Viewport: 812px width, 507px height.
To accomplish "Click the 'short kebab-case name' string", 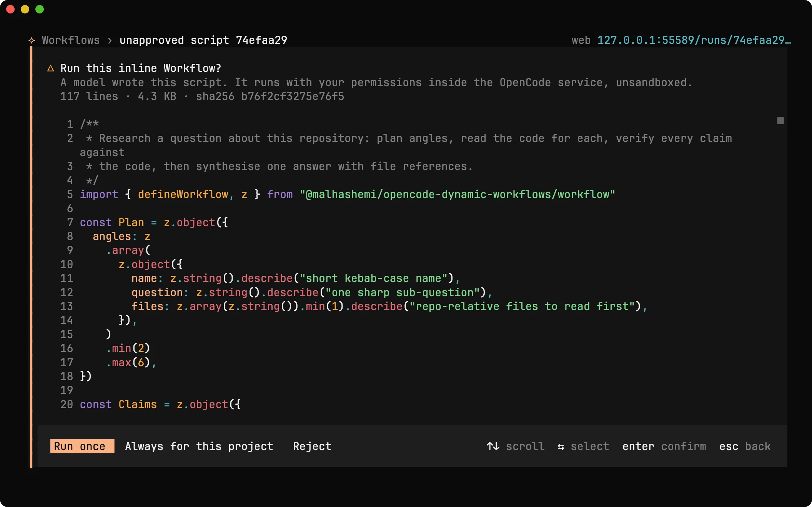I will tap(374, 278).
